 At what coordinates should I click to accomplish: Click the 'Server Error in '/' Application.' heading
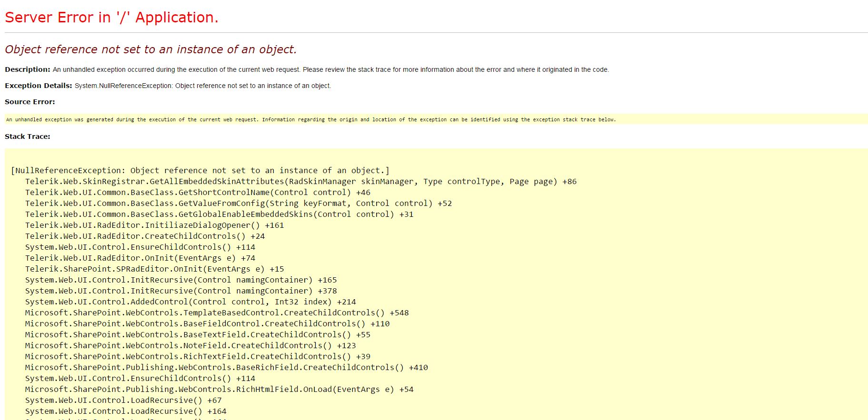click(x=111, y=18)
